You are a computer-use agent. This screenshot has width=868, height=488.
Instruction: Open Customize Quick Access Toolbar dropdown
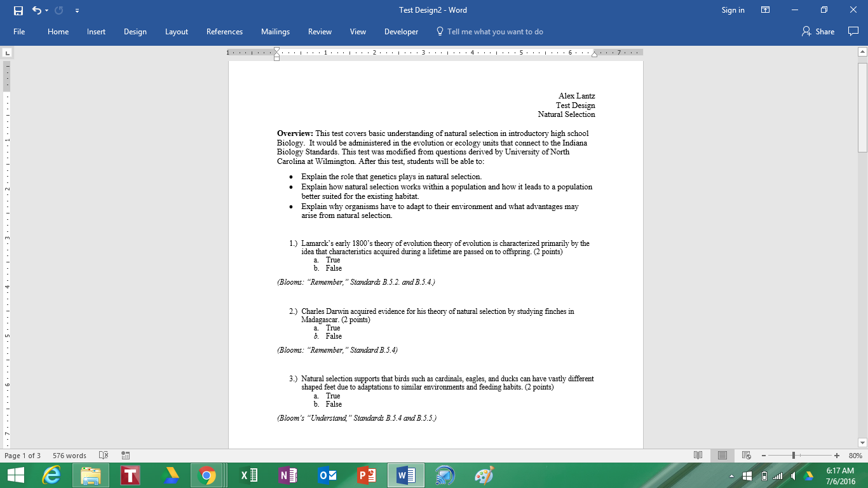[77, 11]
